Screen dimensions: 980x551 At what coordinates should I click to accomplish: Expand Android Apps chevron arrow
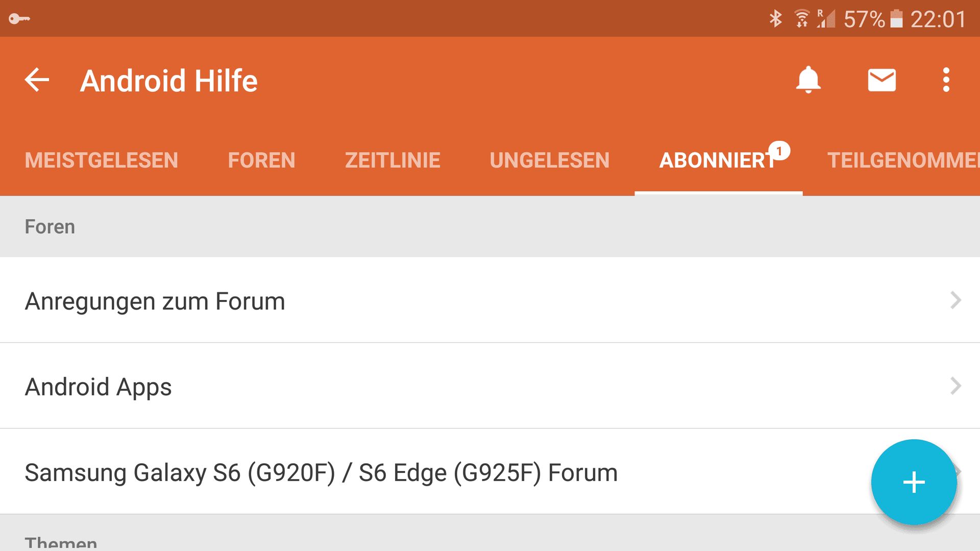955,386
